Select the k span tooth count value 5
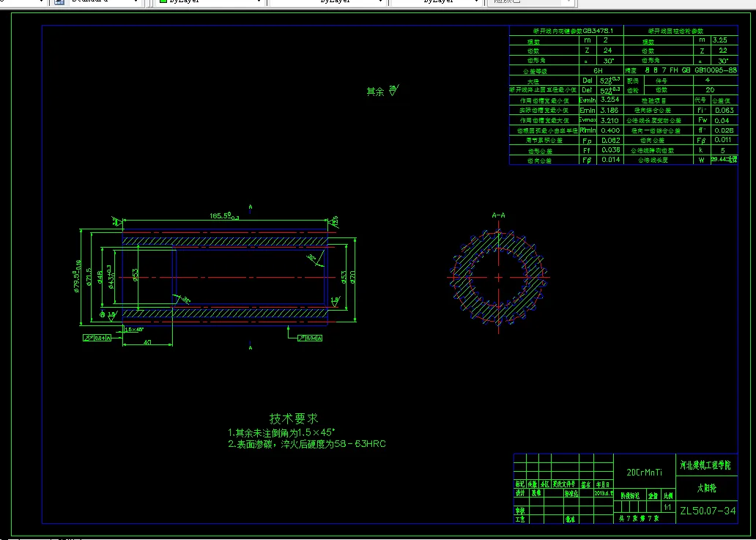Screen dimensions: 756x540 click(724, 150)
